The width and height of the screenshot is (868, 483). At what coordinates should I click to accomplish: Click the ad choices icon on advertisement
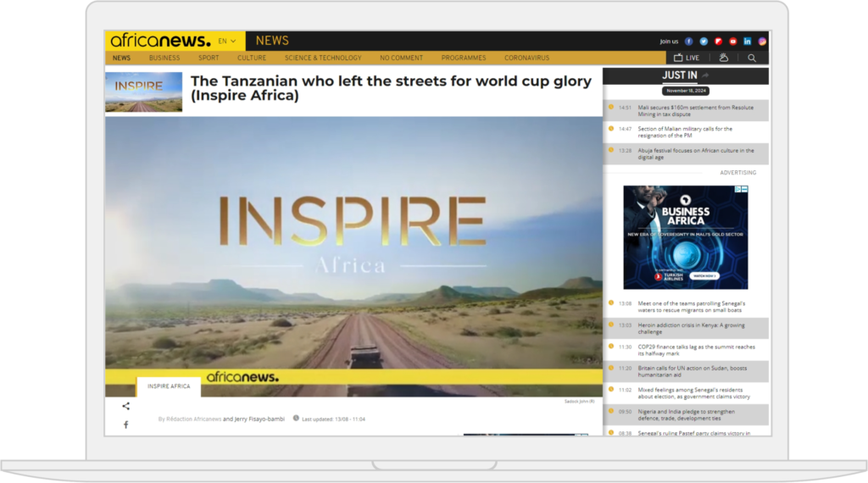click(738, 189)
